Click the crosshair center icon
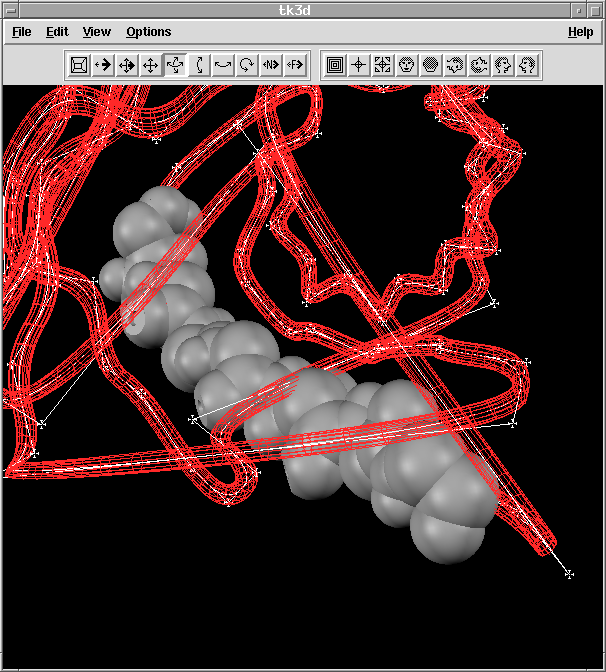Viewport: 606px width, 672px height. click(359, 65)
